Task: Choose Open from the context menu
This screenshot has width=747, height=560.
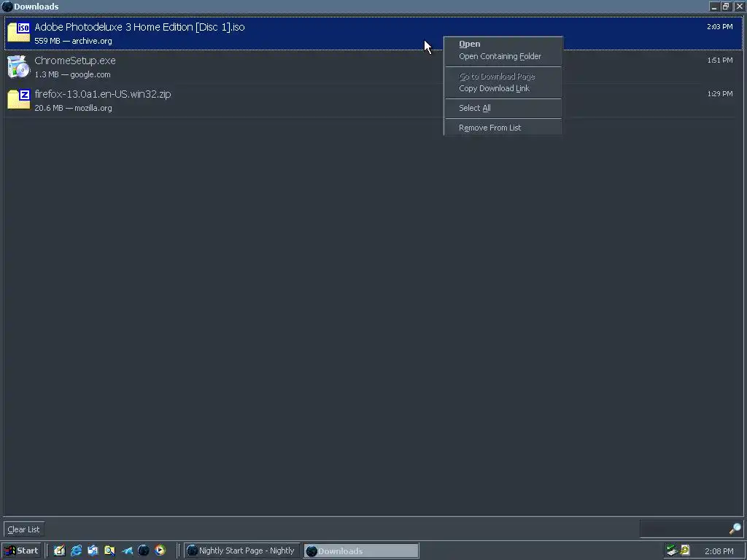Action: (x=503, y=44)
